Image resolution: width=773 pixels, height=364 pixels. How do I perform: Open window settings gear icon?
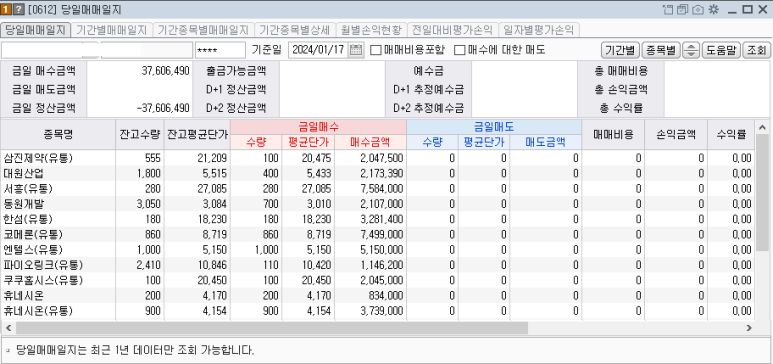point(713,9)
